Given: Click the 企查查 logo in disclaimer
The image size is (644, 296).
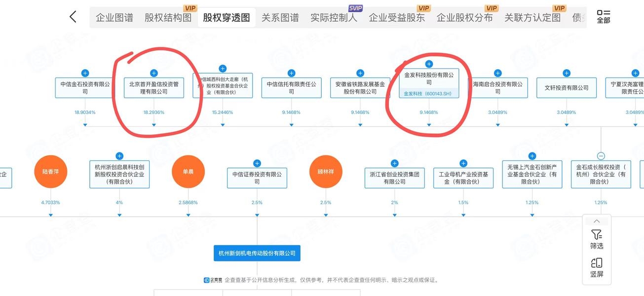Looking at the screenshot, I should (213, 280).
